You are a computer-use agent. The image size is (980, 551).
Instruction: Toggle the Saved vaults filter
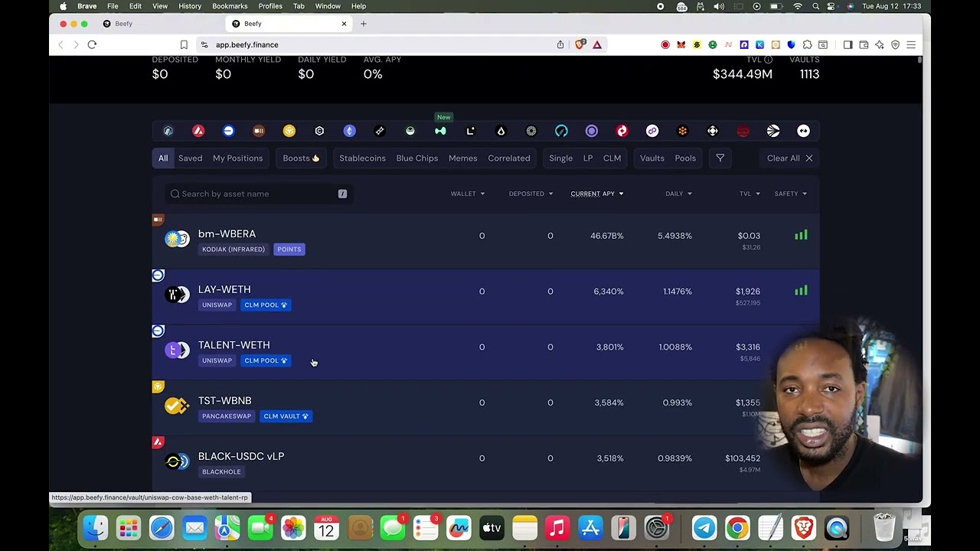tap(191, 158)
